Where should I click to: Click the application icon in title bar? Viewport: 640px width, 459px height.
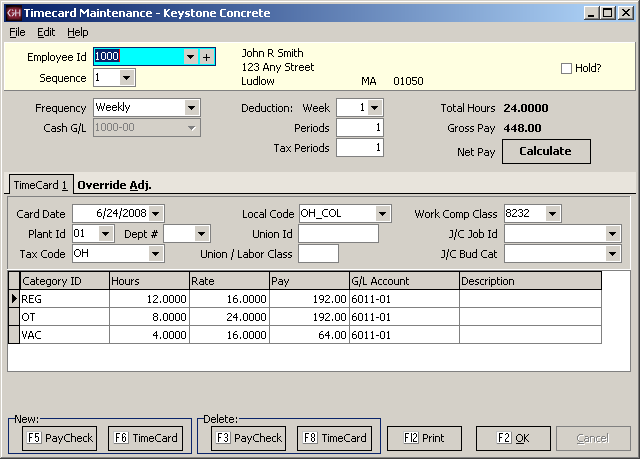(x=12, y=13)
